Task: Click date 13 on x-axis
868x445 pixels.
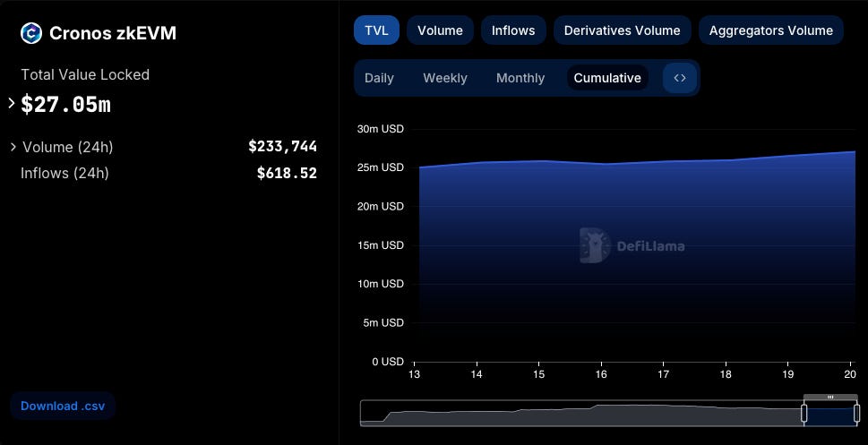Action: 414,374
